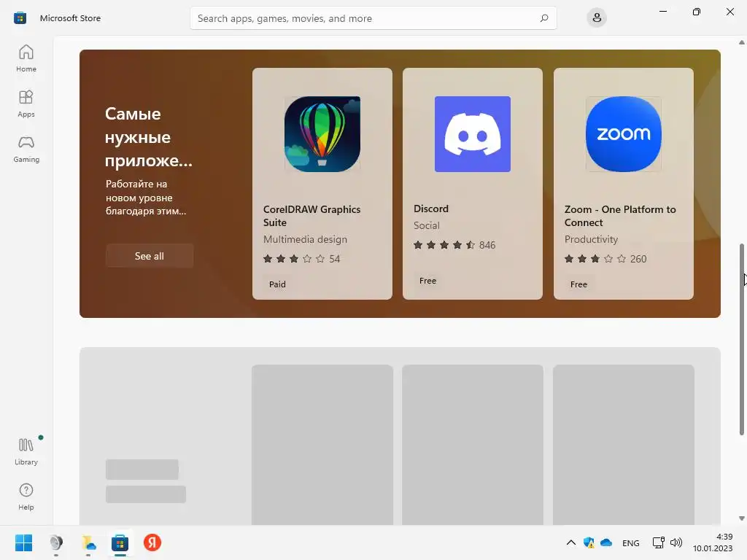Screen dimensions: 747x560
Task: Open the Home section in sidebar
Action: click(x=26, y=58)
